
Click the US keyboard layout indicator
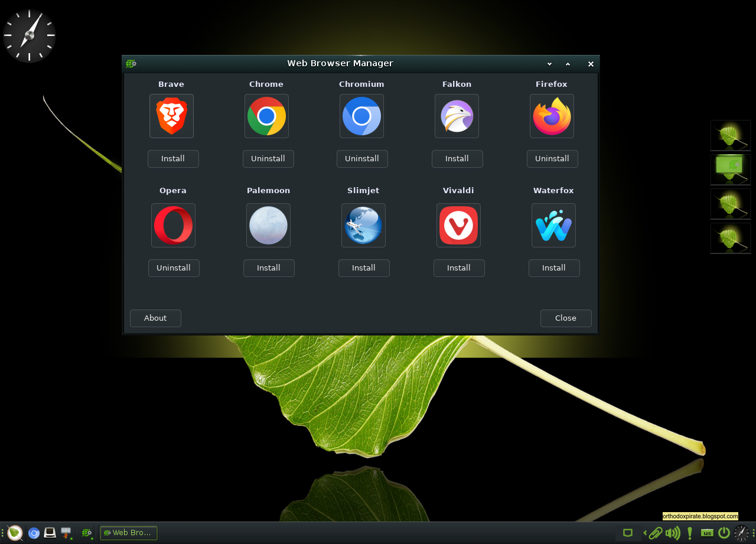point(707,533)
